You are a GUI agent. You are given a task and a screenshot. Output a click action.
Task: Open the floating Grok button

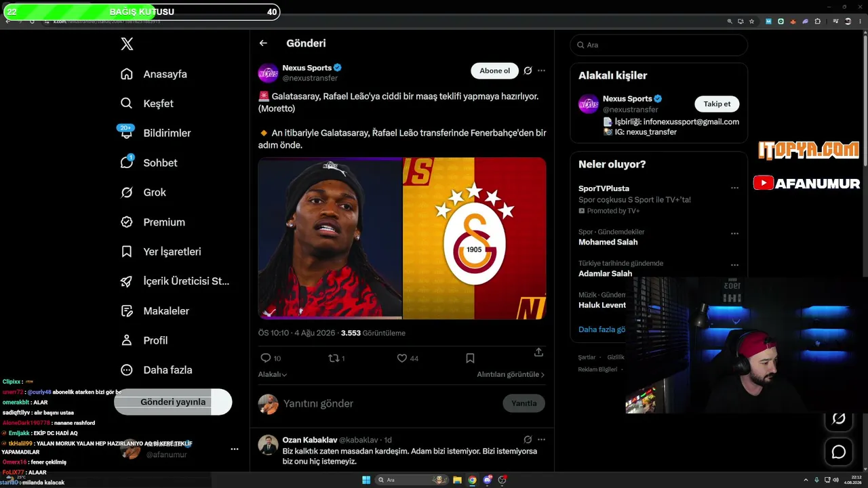(839, 418)
